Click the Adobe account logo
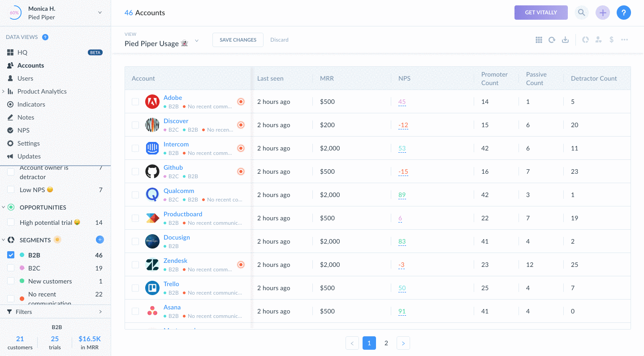 click(x=152, y=102)
